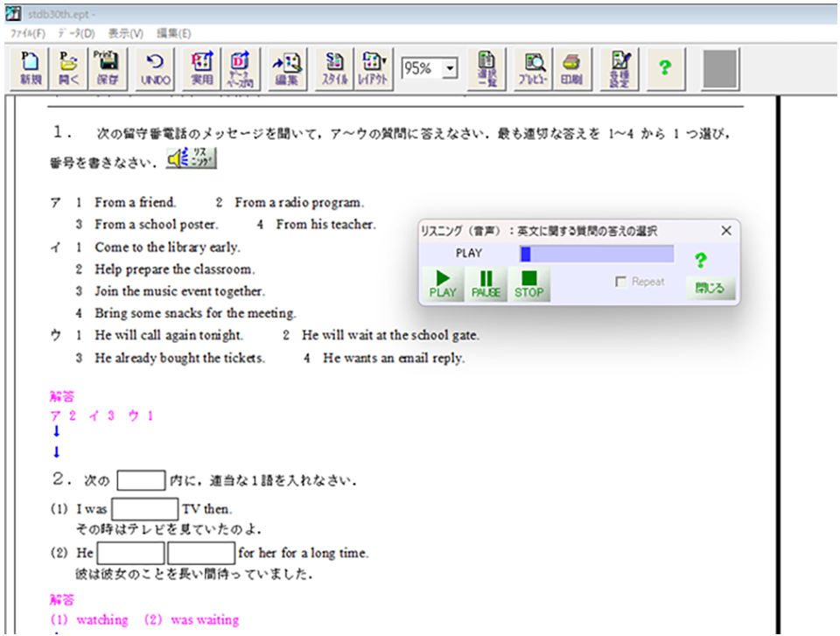Click the translation 'その時はテレビを見ていたのよ.'

pyautogui.click(x=169, y=529)
